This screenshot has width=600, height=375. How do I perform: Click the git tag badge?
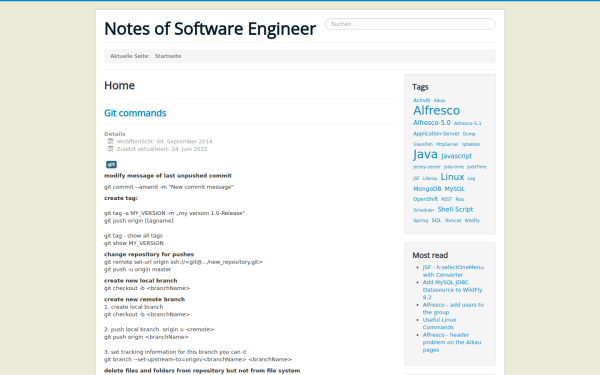[x=111, y=164]
